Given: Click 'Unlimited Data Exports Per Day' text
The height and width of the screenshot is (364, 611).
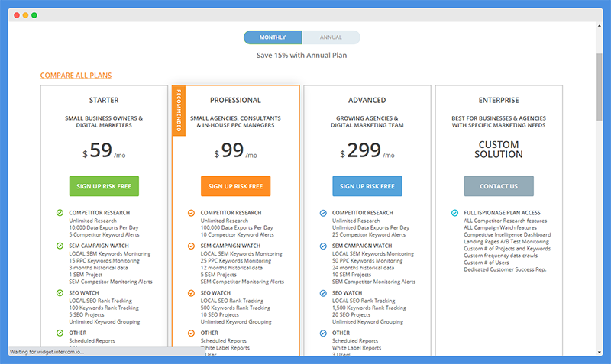Looking at the screenshot, I should point(370,227).
